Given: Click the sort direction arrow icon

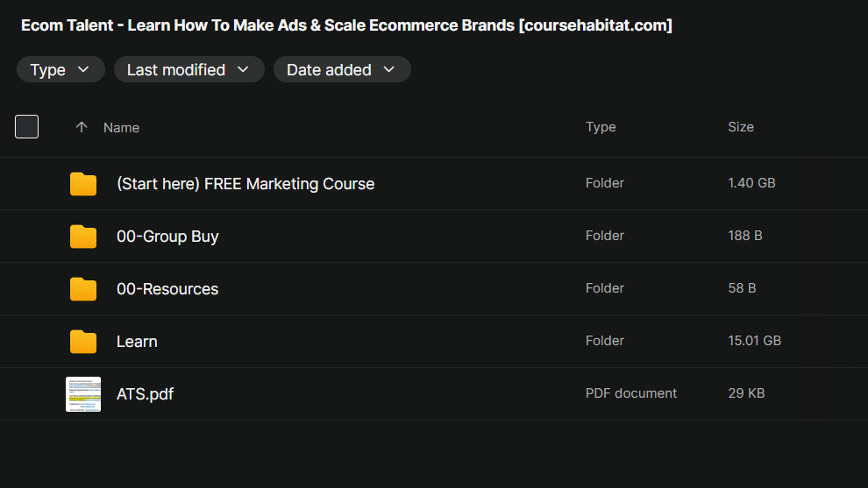Looking at the screenshot, I should click(82, 127).
